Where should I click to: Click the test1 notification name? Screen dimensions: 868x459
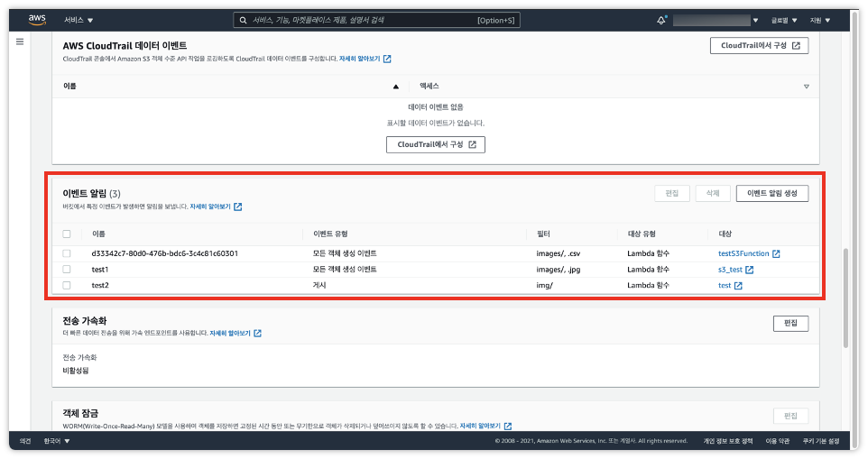click(99, 270)
